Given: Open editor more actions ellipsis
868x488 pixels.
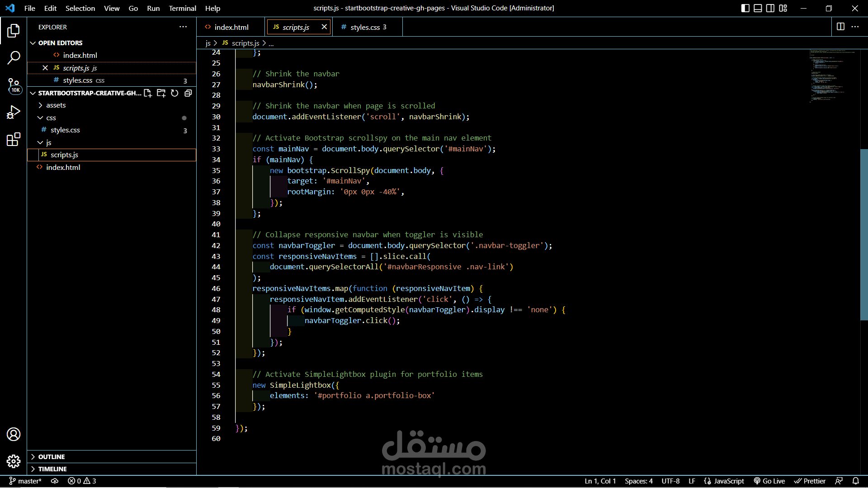Looking at the screenshot, I should [855, 27].
